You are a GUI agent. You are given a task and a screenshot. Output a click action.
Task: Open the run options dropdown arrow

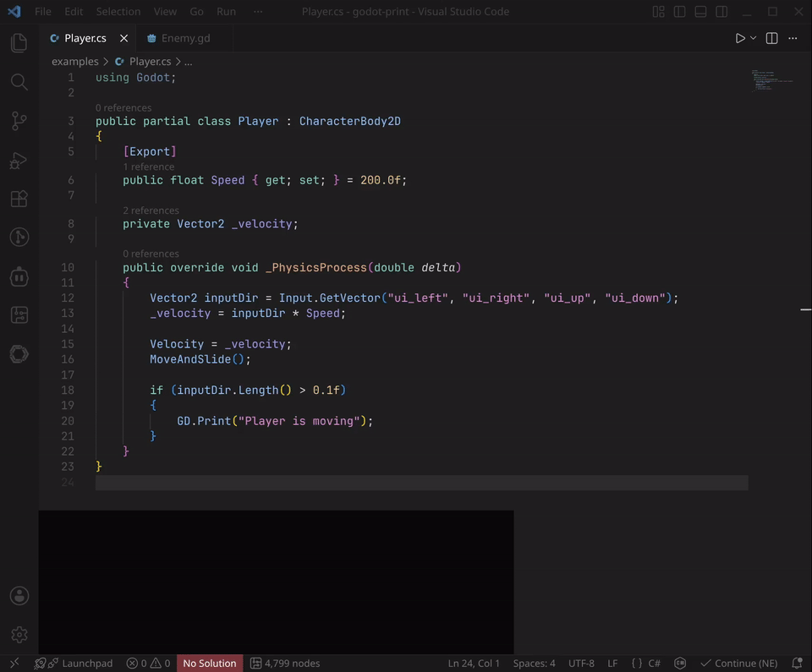click(754, 38)
